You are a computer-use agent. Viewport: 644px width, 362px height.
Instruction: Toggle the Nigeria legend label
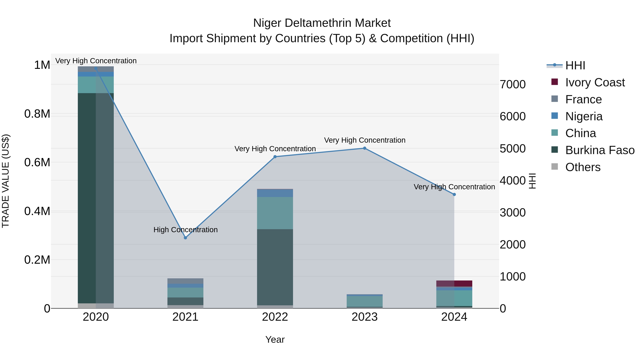pos(584,116)
